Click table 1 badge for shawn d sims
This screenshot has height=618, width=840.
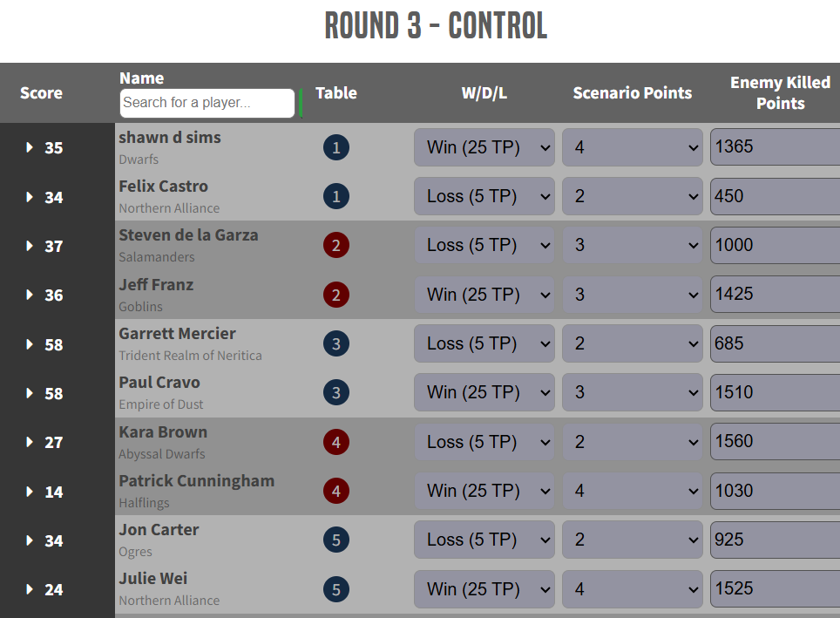[336, 147]
